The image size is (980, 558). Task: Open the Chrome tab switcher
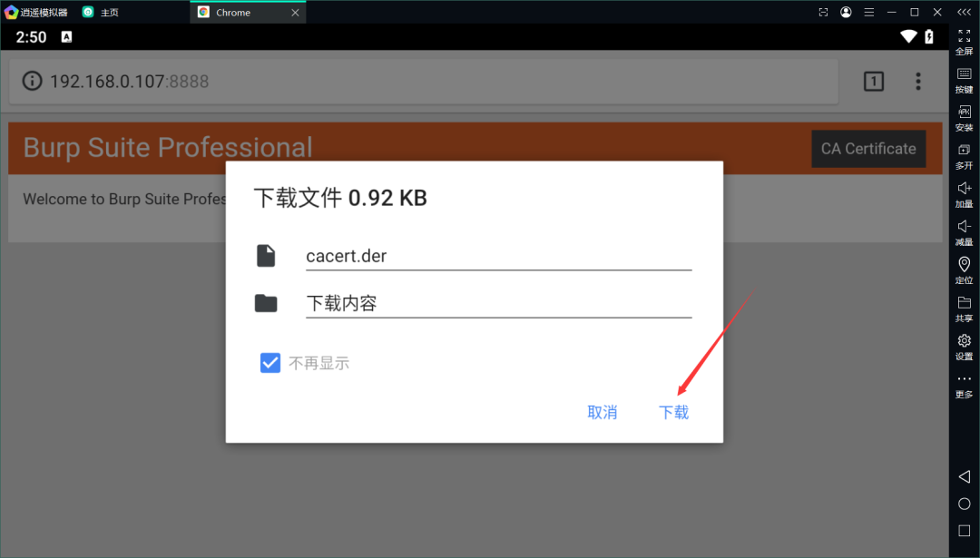click(873, 82)
